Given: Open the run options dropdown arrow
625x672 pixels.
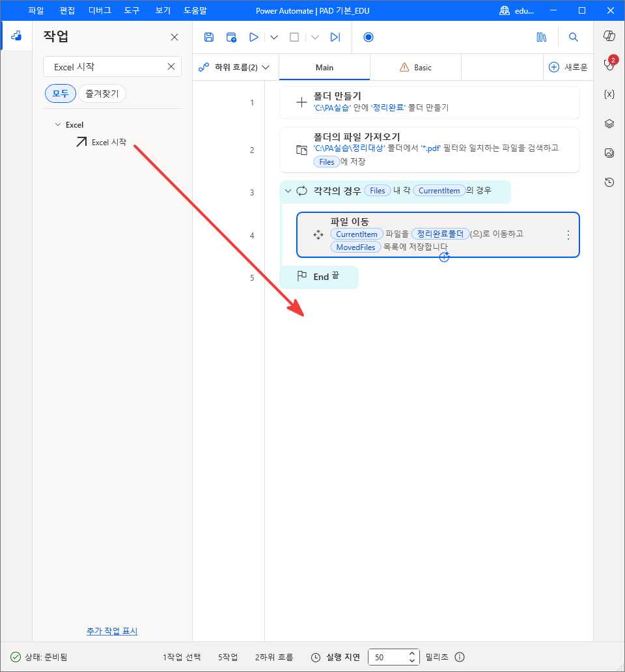Looking at the screenshot, I should point(274,37).
